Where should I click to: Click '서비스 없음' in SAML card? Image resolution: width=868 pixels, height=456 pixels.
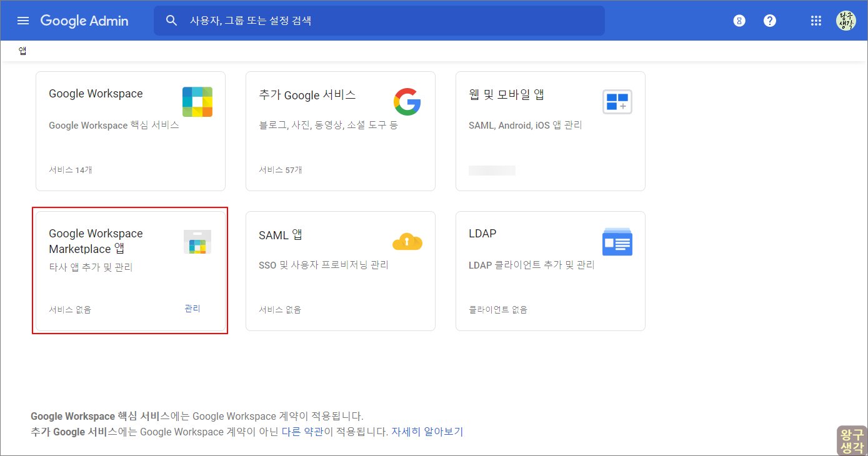click(280, 309)
